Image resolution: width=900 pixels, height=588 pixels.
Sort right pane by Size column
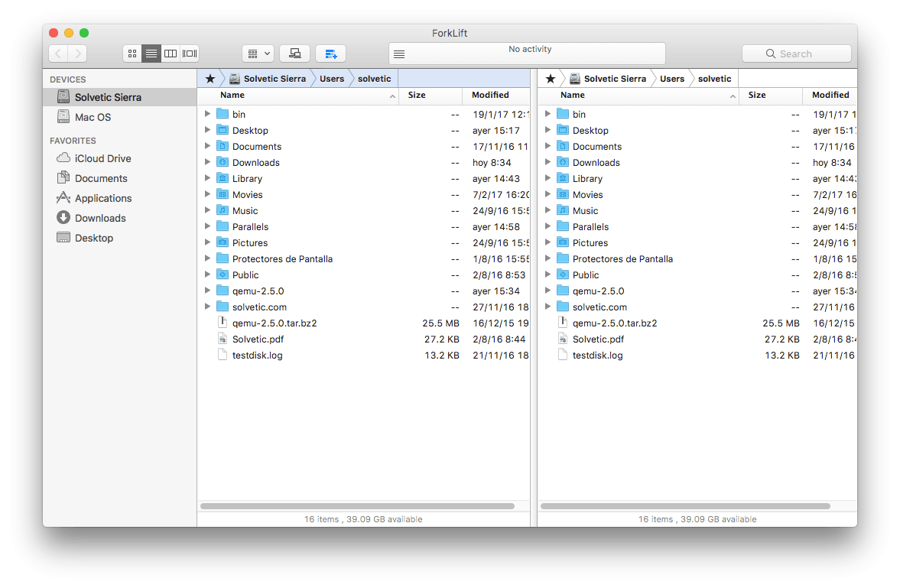(771, 96)
